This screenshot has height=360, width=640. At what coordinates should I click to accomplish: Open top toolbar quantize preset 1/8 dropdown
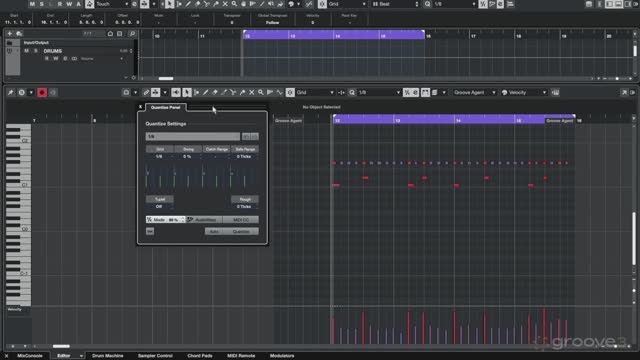(455, 4)
